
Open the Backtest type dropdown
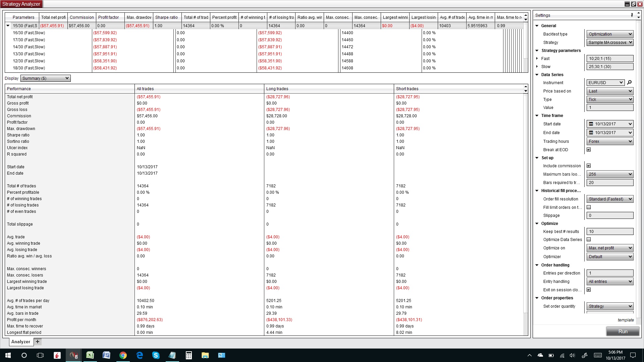click(610, 34)
